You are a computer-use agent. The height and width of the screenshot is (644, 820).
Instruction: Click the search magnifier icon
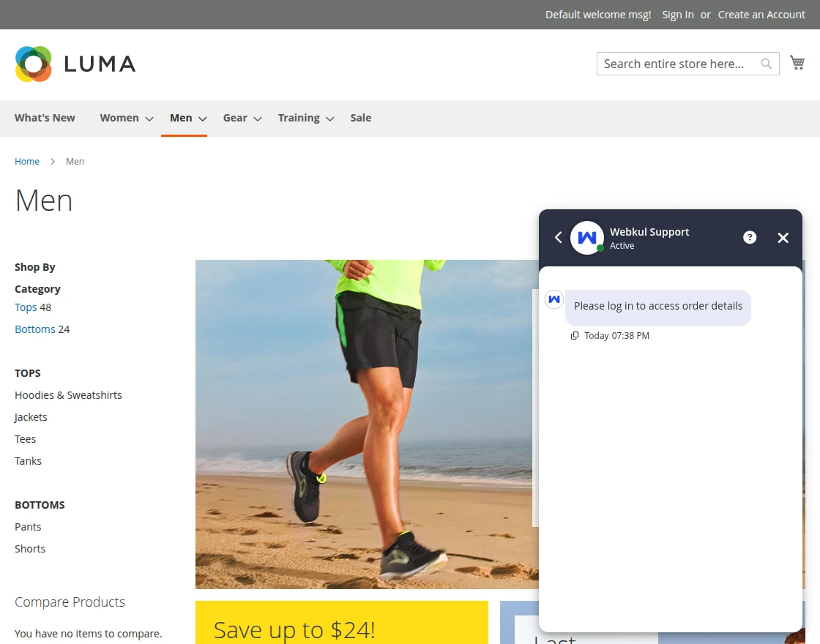[766, 64]
